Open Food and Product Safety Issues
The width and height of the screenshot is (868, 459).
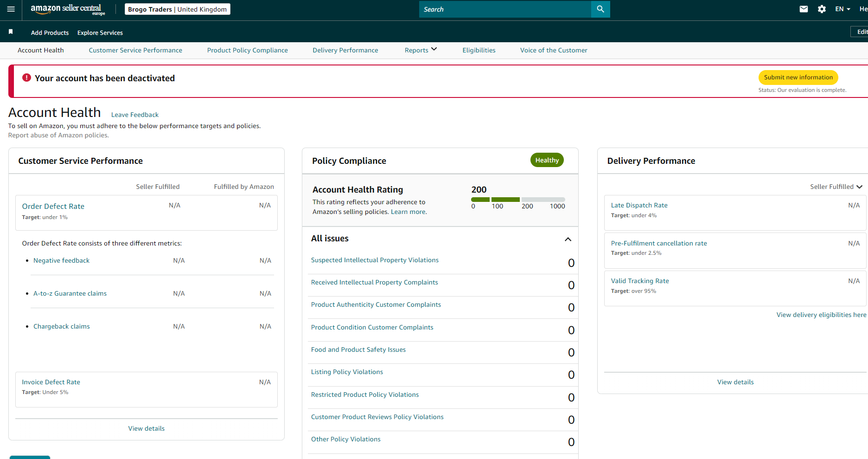point(358,349)
